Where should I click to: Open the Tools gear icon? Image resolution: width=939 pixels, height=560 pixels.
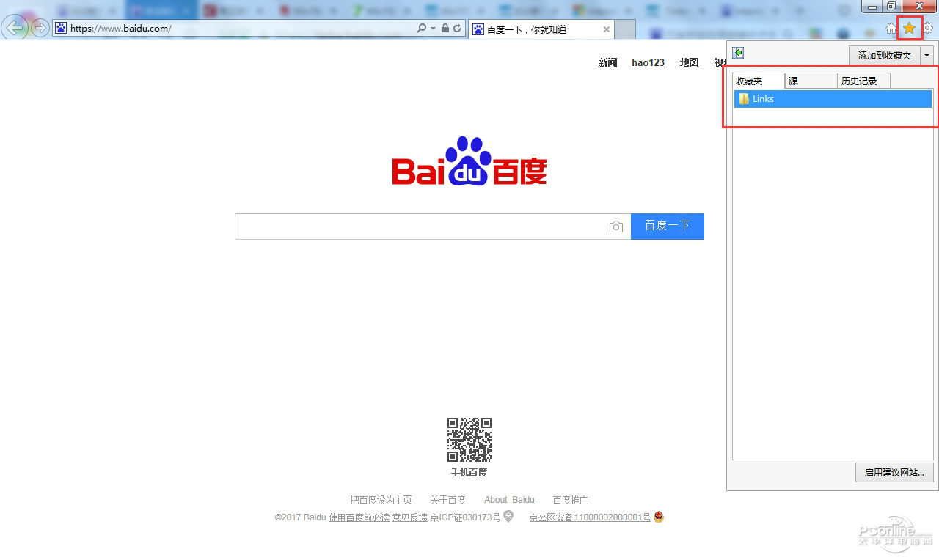(x=928, y=29)
